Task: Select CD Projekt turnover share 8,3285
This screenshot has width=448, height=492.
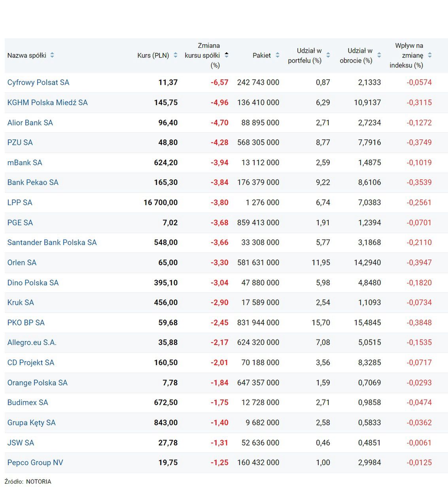Action: [x=370, y=363]
